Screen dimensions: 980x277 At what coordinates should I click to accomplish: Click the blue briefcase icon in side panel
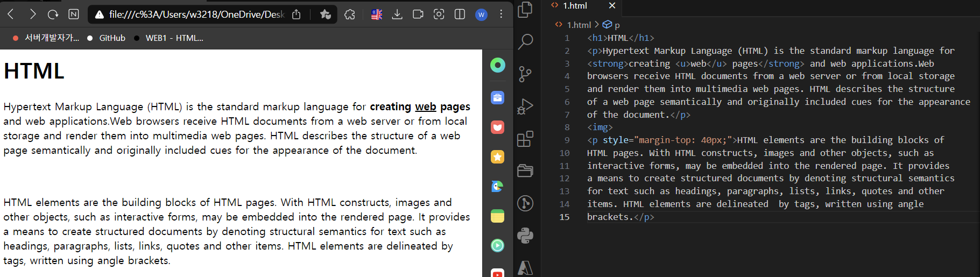[498, 98]
